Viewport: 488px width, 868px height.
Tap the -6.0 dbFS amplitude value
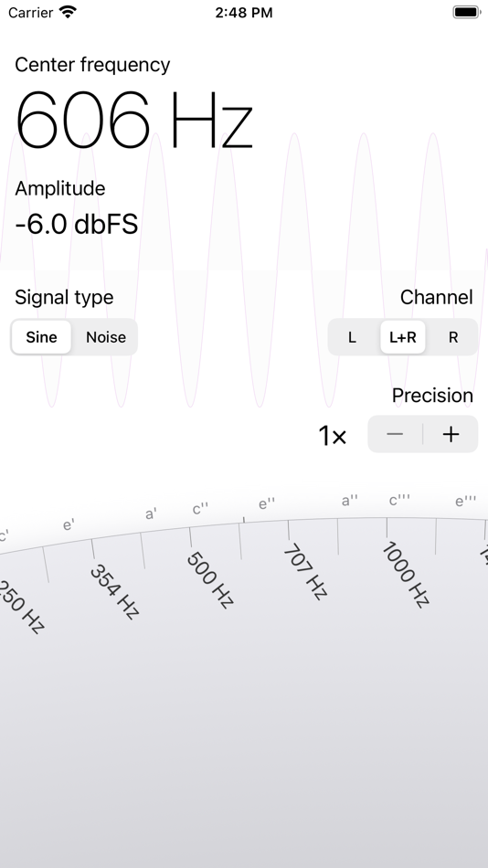(77, 224)
